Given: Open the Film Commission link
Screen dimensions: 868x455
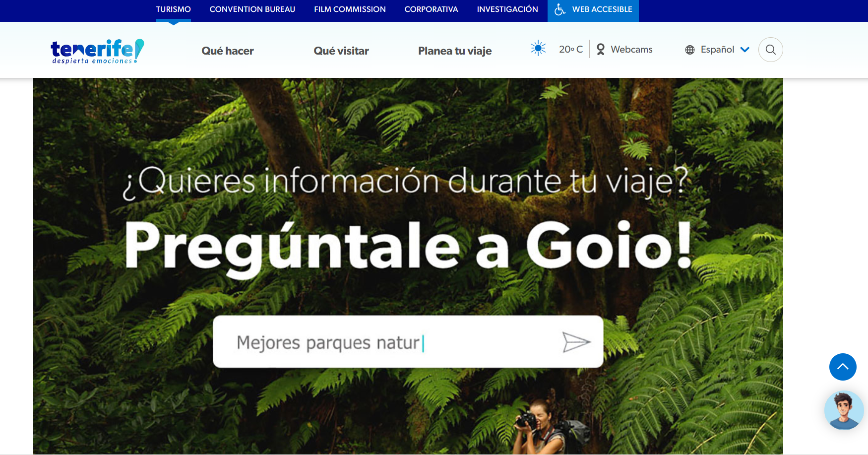Looking at the screenshot, I should pos(350,9).
